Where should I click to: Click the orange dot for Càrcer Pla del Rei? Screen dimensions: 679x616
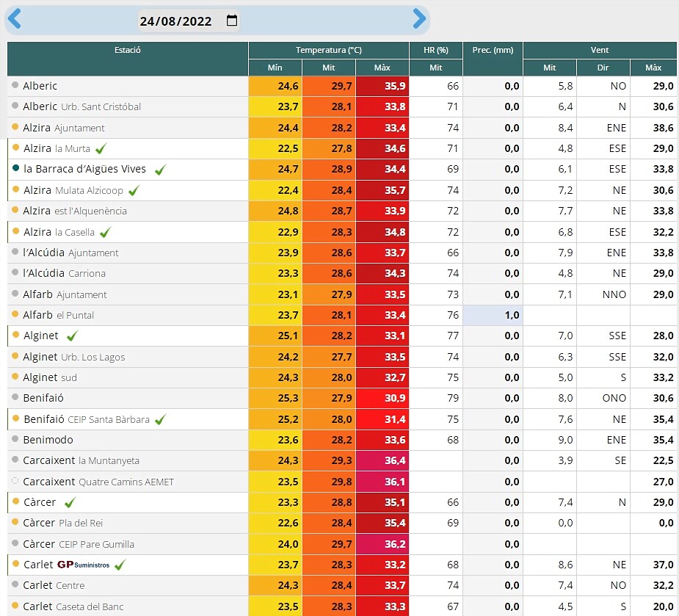[15, 521]
